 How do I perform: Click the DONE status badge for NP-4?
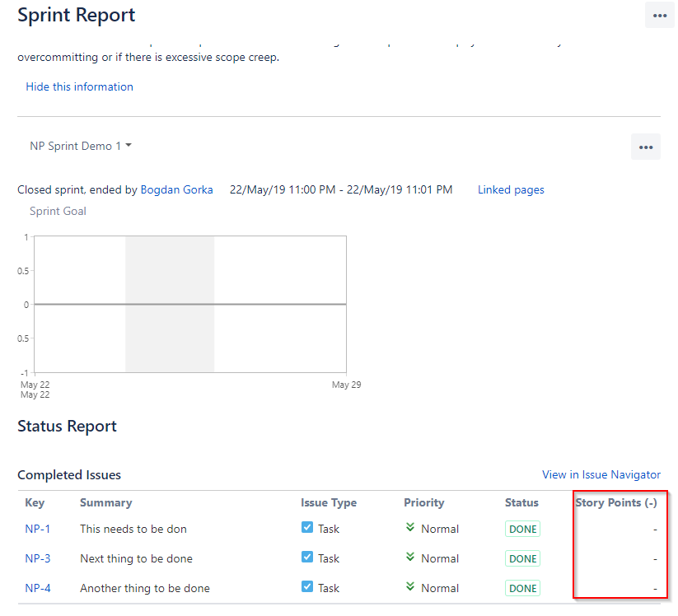click(x=522, y=588)
